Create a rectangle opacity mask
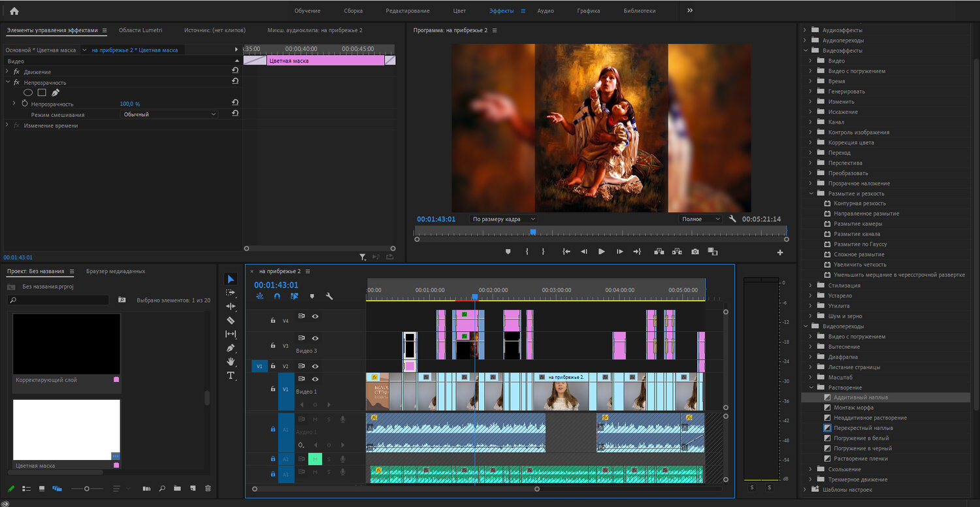Image resolution: width=980 pixels, height=507 pixels. click(x=42, y=93)
